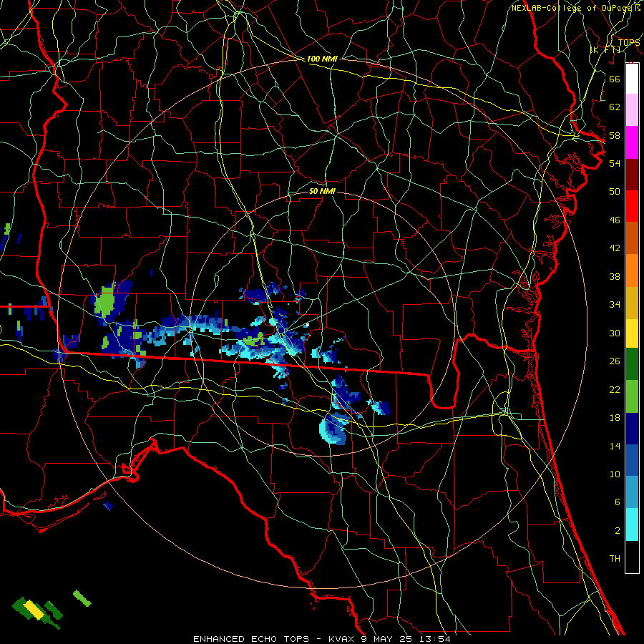Click the dark red (maroon) legend swatch

(x=632, y=174)
